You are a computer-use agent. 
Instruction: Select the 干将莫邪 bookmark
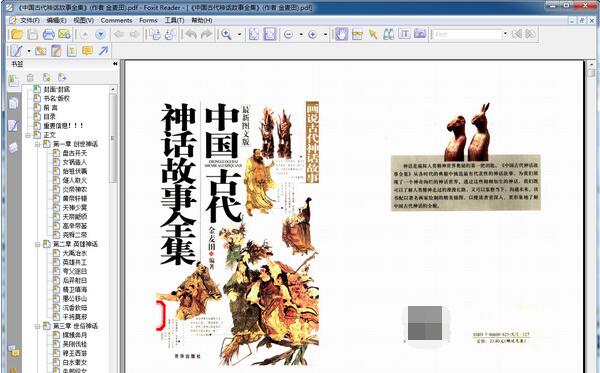coord(75,317)
